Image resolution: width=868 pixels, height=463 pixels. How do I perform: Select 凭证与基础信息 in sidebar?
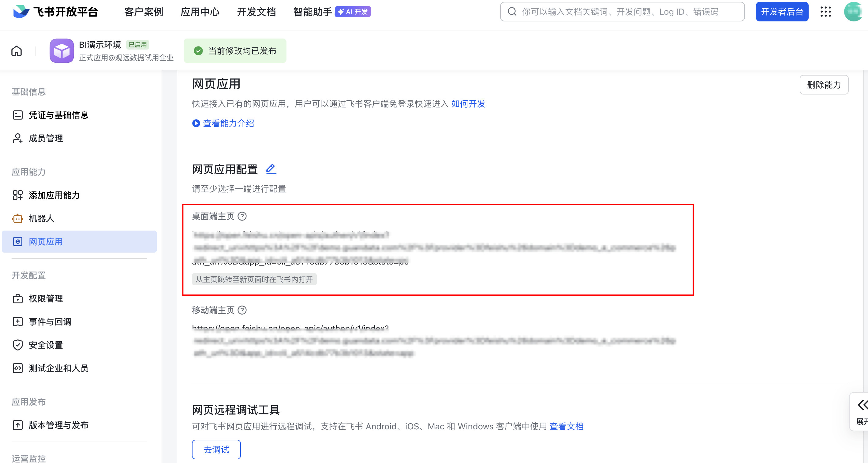(59, 115)
